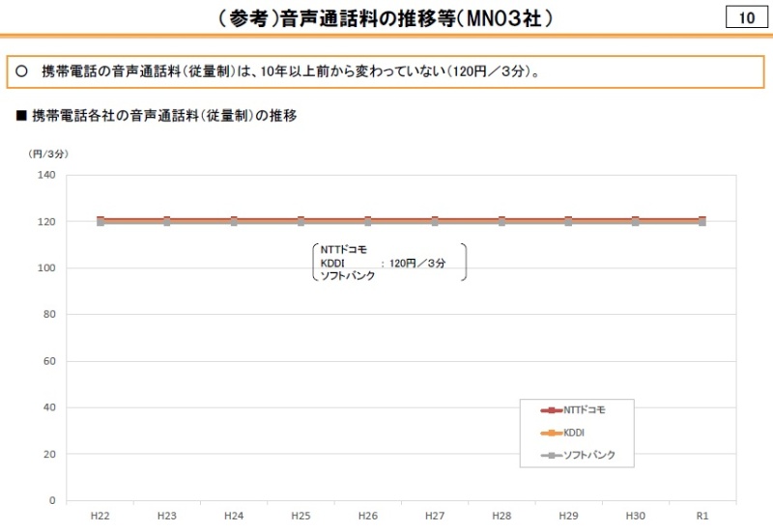Click the x-axis label H22
This screenshot has height=532, width=773.
click(x=100, y=516)
